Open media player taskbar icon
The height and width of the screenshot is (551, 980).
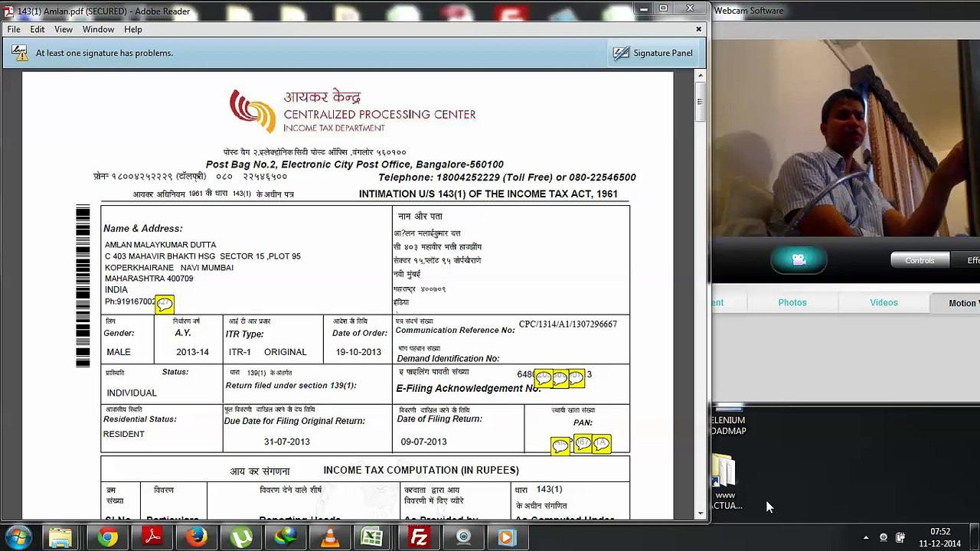coord(506,537)
